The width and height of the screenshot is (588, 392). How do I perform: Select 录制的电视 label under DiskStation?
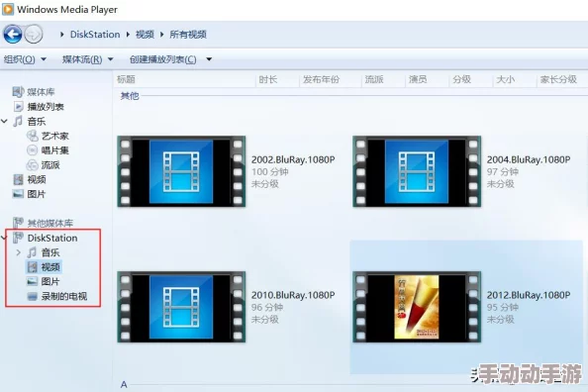tap(64, 296)
